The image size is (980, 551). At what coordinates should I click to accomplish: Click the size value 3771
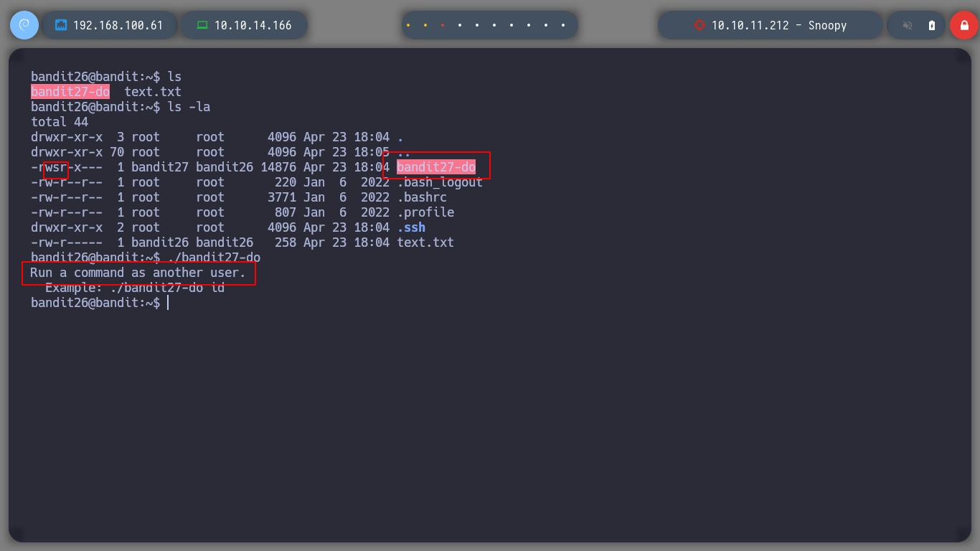click(x=282, y=197)
